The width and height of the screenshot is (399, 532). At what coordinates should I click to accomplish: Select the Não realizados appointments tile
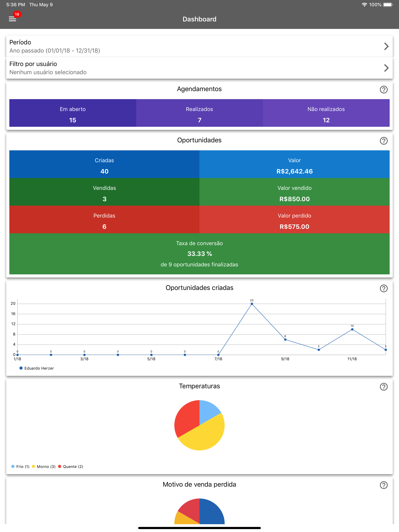326,113
